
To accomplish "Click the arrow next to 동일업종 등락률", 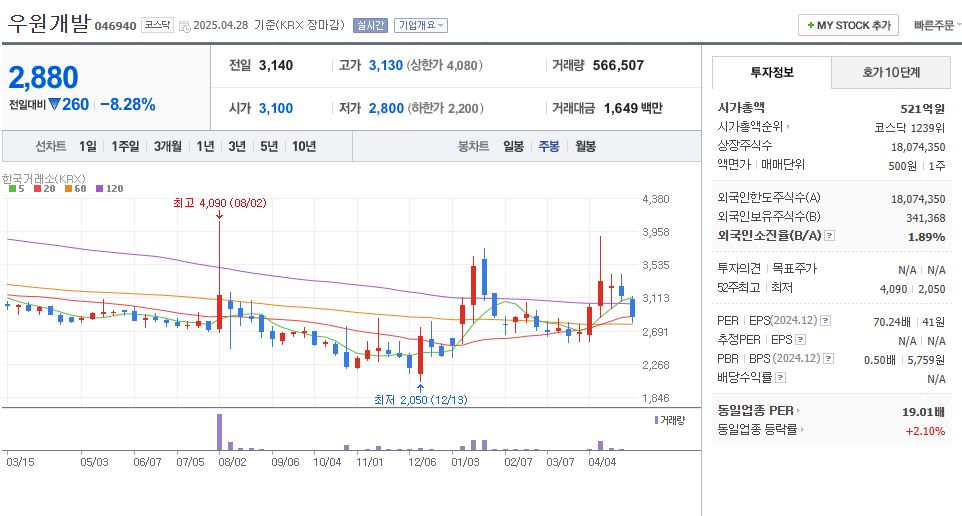I will tap(802, 429).
